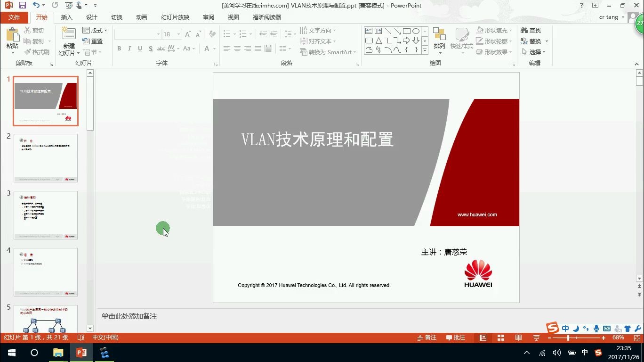Open the font name dropdown box

[x=158, y=34]
